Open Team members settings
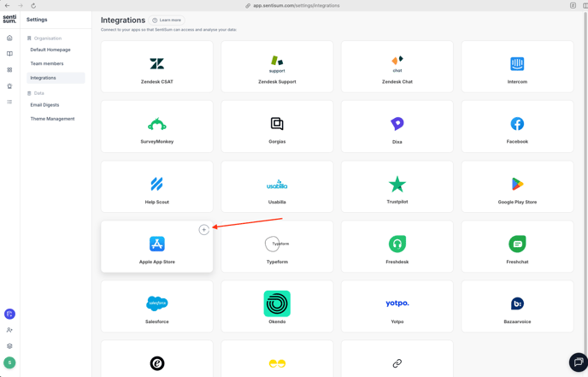This screenshot has width=588, height=377. [47, 63]
